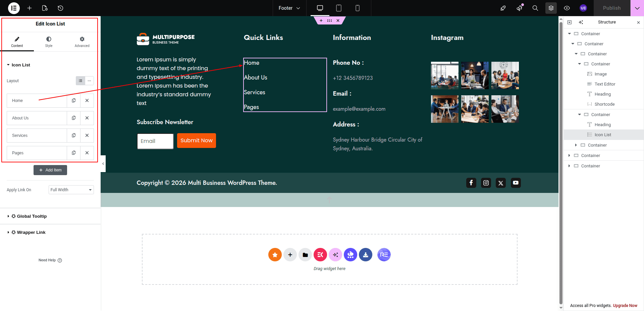Screen dimensions: 644x311
Task: Open the what's new megaphone icon
Action: tap(519, 8)
